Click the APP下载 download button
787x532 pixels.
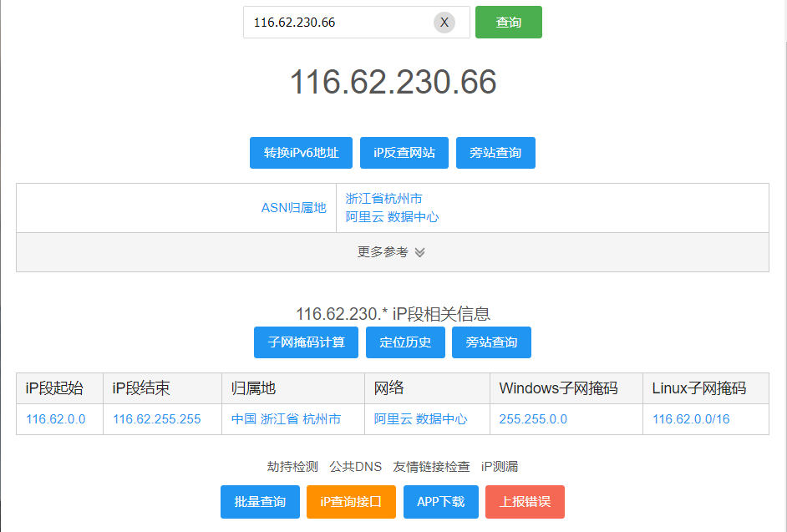440,502
